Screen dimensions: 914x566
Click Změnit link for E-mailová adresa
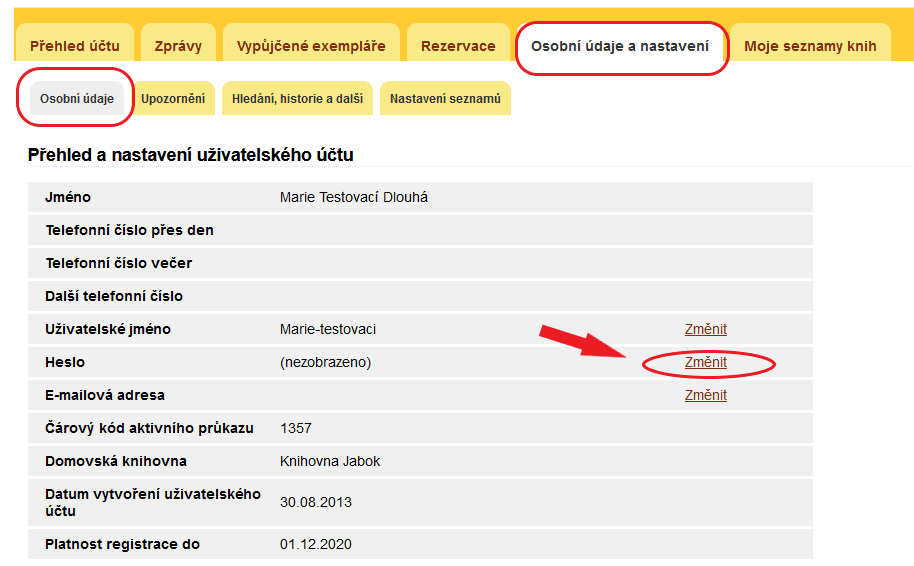coord(706,395)
